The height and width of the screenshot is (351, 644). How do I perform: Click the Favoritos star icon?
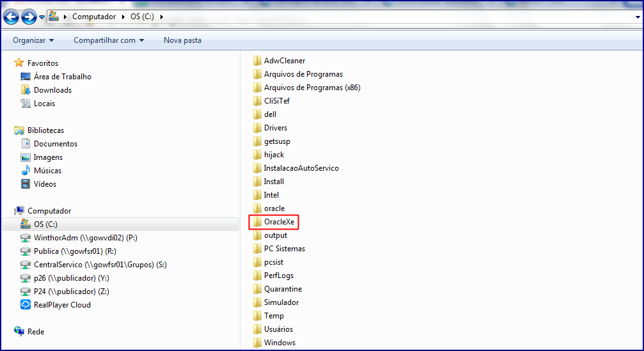coord(19,63)
